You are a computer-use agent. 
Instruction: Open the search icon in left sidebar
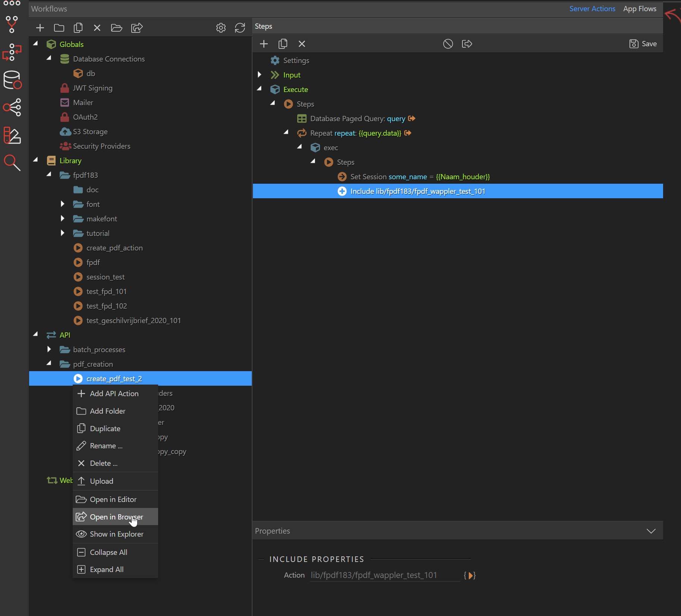click(12, 163)
